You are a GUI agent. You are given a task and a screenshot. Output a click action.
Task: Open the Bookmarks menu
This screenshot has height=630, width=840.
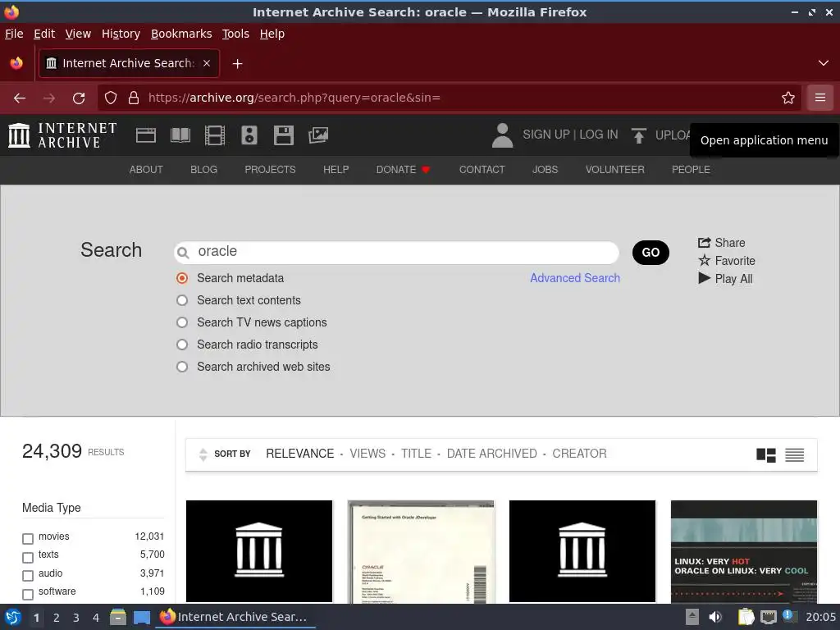(x=181, y=34)
